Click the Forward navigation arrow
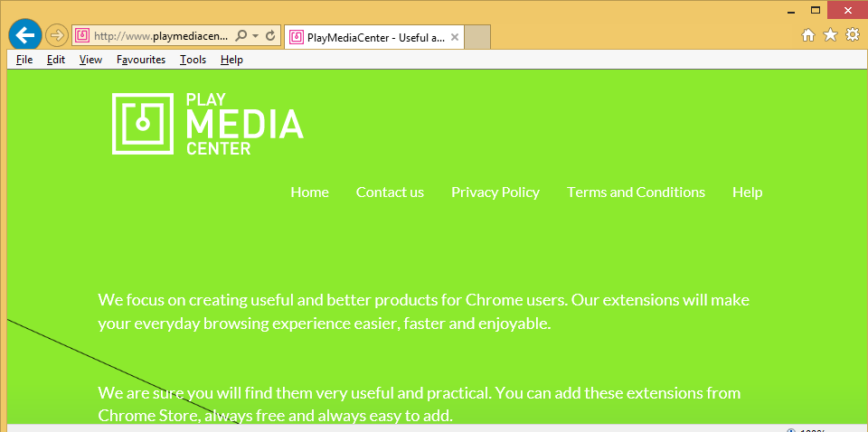Screen dimensions: 868x432 click(56, 35)
